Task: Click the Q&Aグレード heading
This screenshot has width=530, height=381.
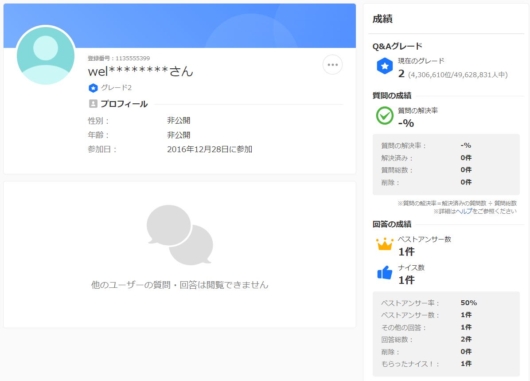Action: (397, 46)
